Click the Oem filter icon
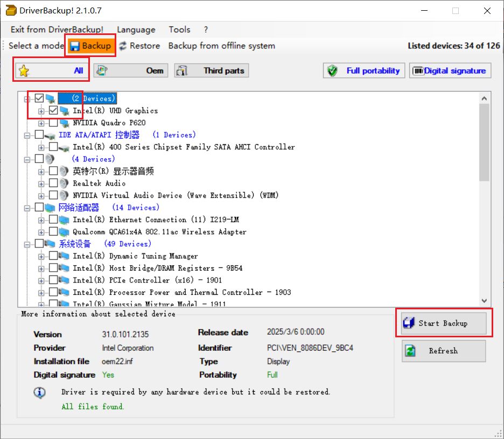 (102, 70)
